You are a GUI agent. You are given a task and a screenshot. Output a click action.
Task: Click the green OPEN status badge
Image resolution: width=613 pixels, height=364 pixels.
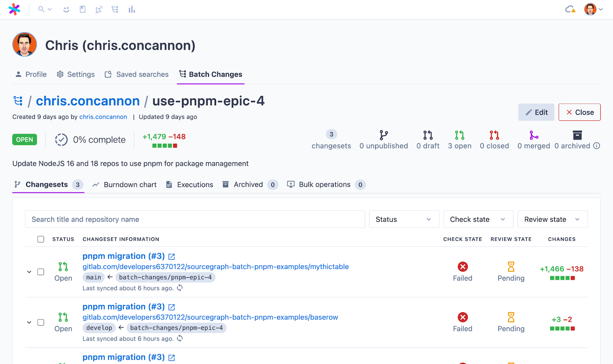tap(25, 140)
